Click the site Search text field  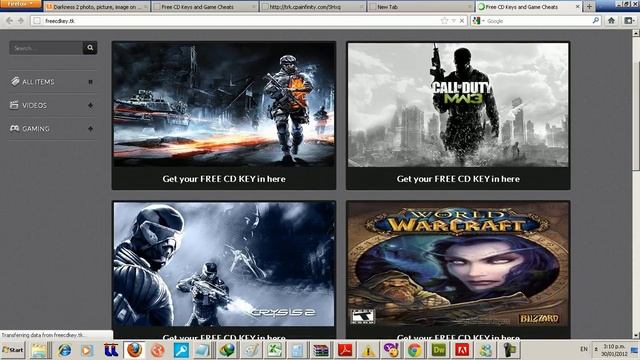click(x=46, y=48)
